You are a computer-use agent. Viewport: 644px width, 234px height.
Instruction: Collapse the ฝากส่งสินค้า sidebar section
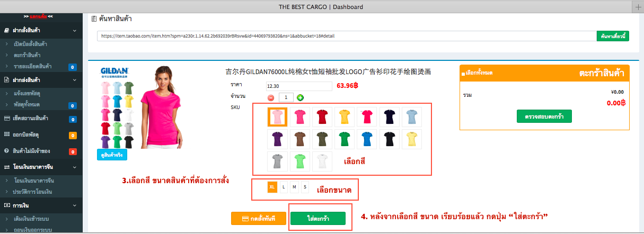(41, 80)
